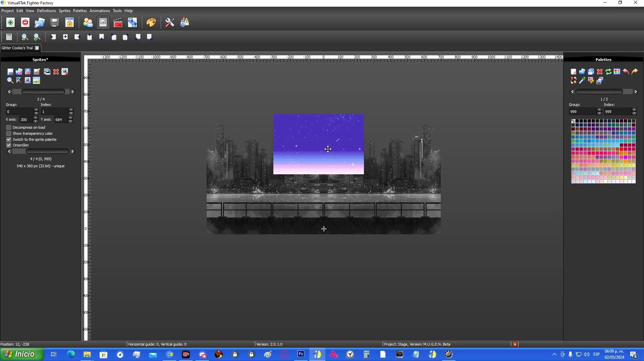Open the red clapperboard Animations editor
The height and width of the screenshot is (361, 644).
point(118,22)
